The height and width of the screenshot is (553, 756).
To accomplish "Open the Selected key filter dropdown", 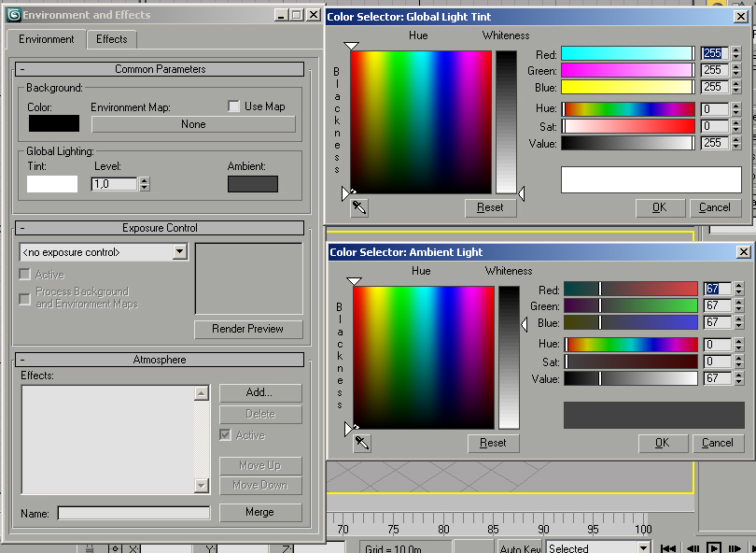I will 643,547.
